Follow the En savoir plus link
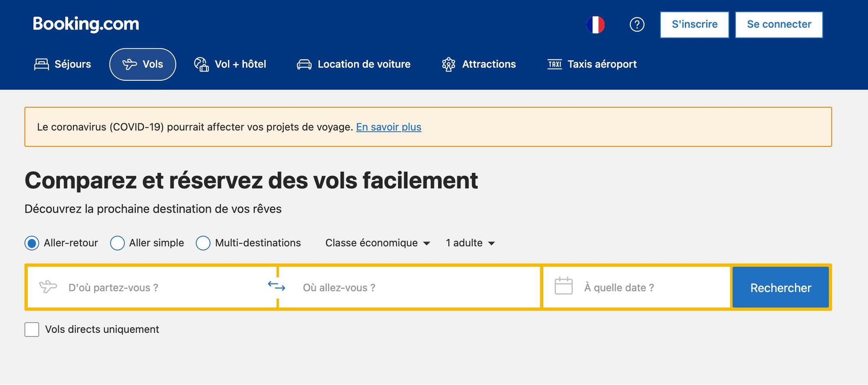This screenshot has width=868, height=385. tap(388, 127)
